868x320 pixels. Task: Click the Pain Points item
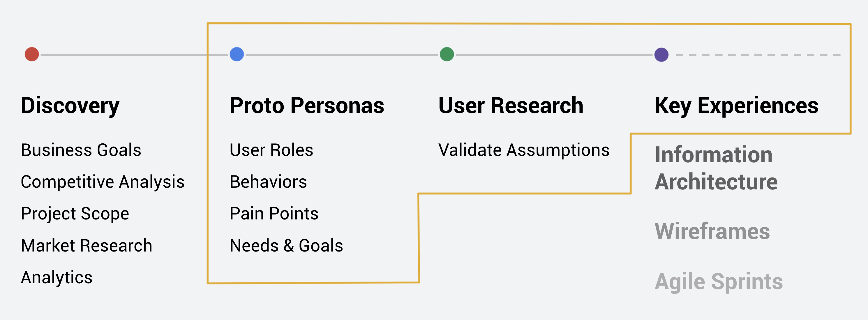coord(274,214)
